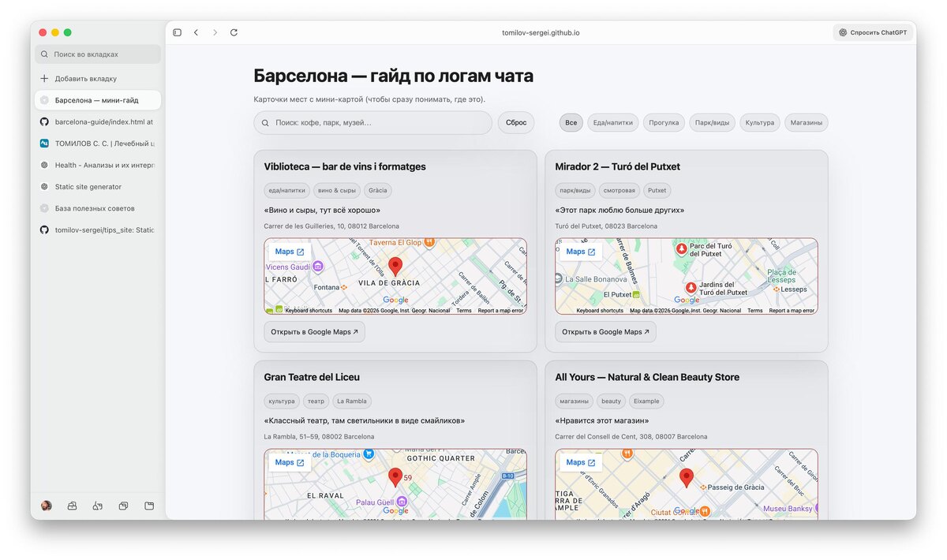
Task: Click Gran Teatre del Liceu card title
Action: [312, 377]
